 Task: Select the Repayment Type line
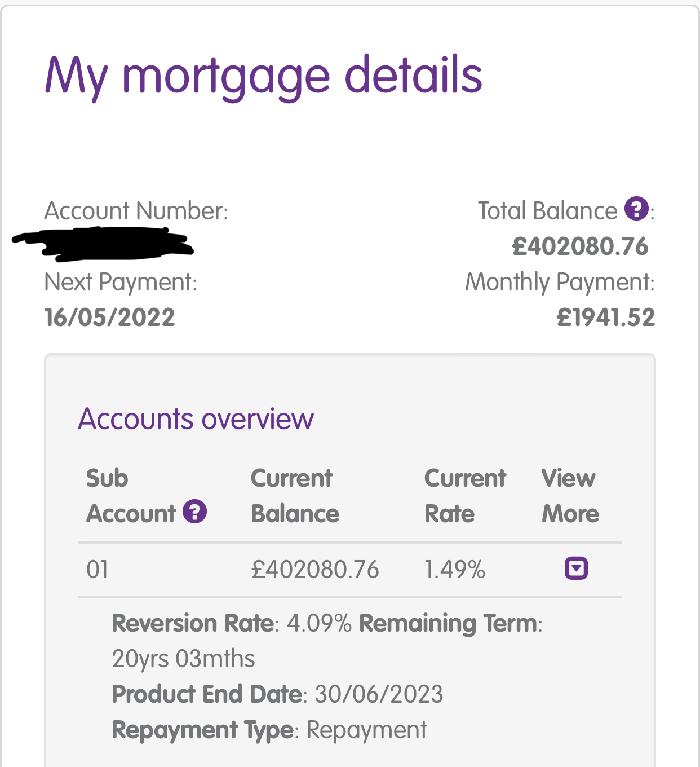[269, 730]
